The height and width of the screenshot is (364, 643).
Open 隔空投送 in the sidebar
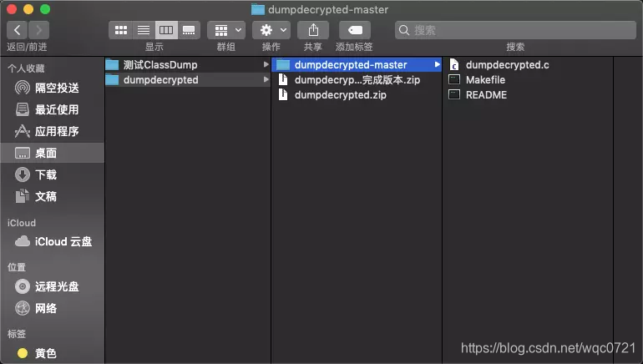(x=53, y=88)
